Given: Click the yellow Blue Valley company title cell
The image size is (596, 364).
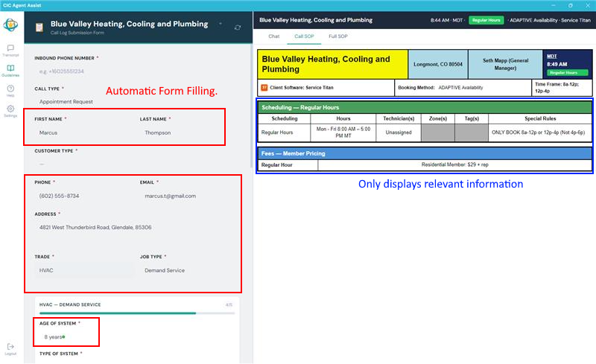Looking at the screenshot, I should point(332,64).
